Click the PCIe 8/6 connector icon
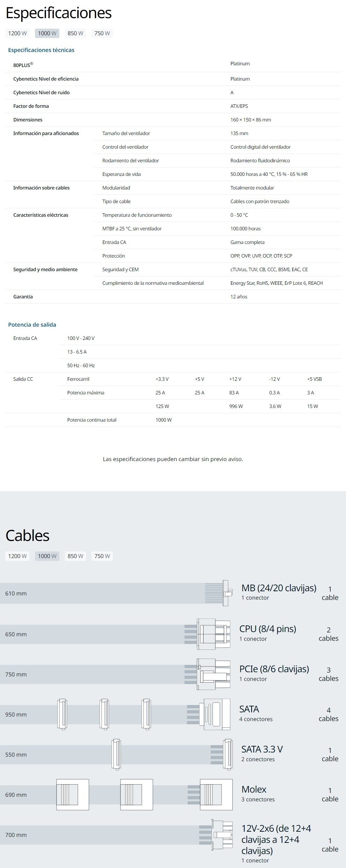 [x=214, y=674]
